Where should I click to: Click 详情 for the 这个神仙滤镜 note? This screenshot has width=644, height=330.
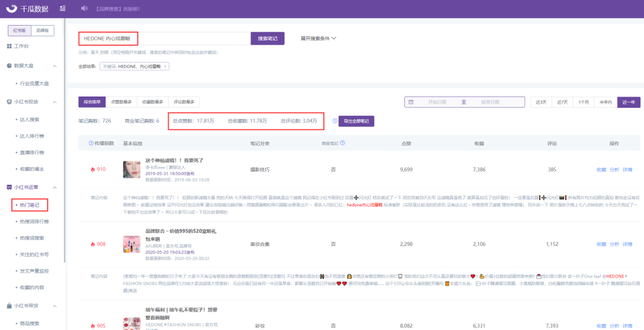click(x=627, y=170)
